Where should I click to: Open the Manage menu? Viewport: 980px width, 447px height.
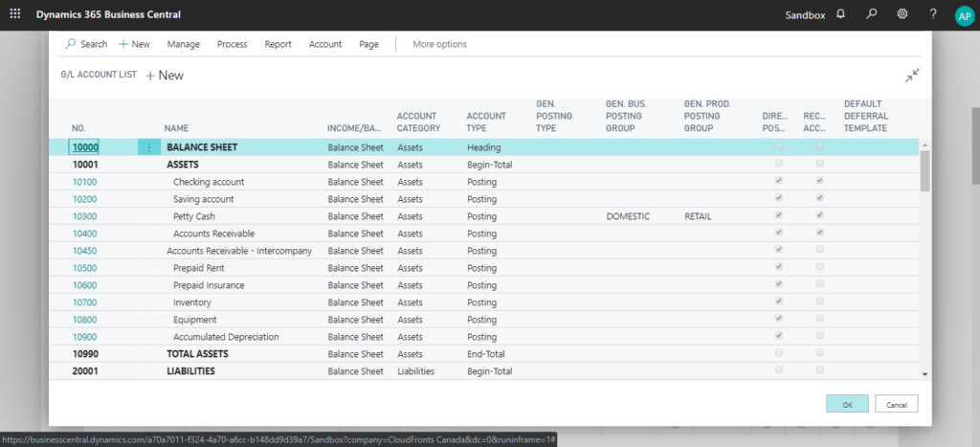pyautogui.click(x=184, y=44)
